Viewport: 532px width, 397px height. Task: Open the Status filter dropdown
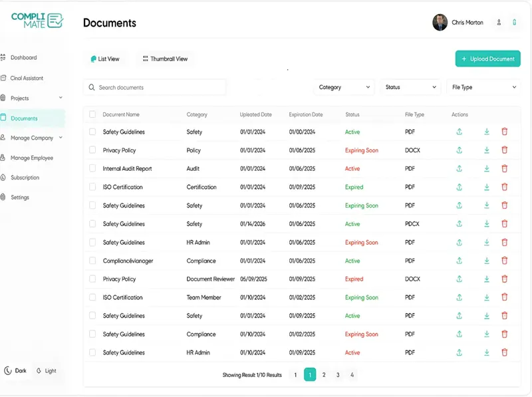point(410,87)
